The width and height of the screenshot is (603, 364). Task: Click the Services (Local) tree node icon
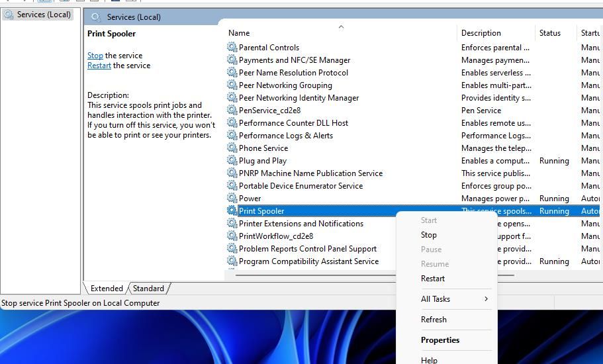pos(9,15)
